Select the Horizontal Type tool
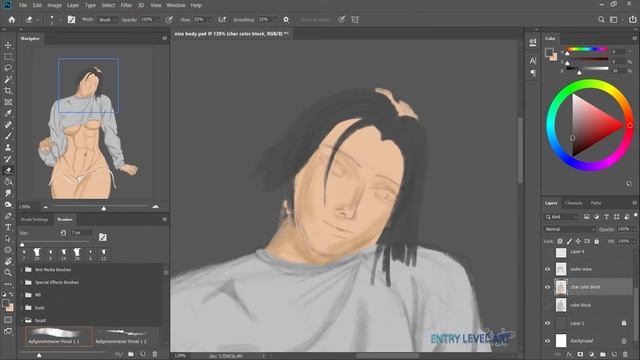640x360 pixels. coord(8,227)
